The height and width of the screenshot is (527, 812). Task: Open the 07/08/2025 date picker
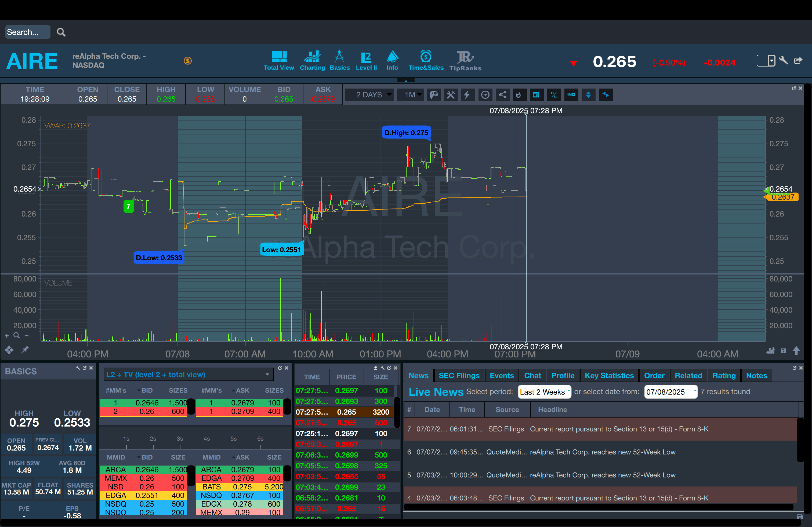(671, 392)
